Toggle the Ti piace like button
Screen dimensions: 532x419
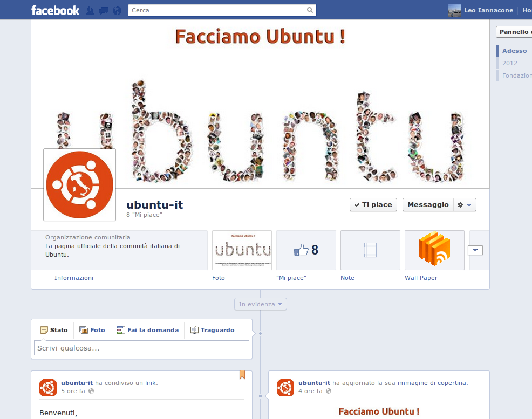tap(373, 205)
